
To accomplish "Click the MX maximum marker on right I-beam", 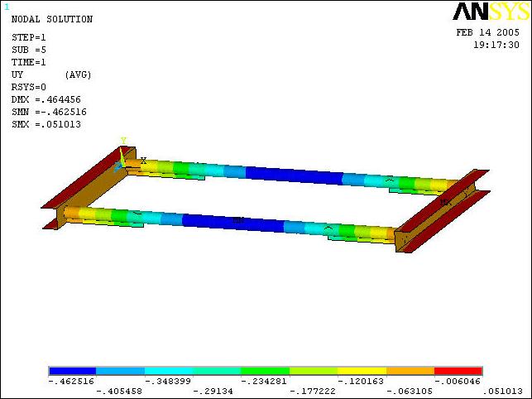I will pyautogui.click(x=445, y=201).
